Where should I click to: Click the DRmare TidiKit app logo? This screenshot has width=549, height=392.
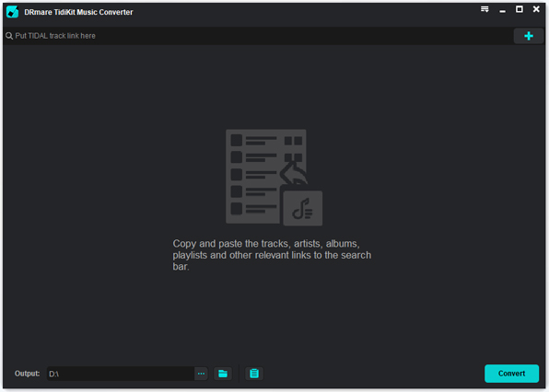12,12
